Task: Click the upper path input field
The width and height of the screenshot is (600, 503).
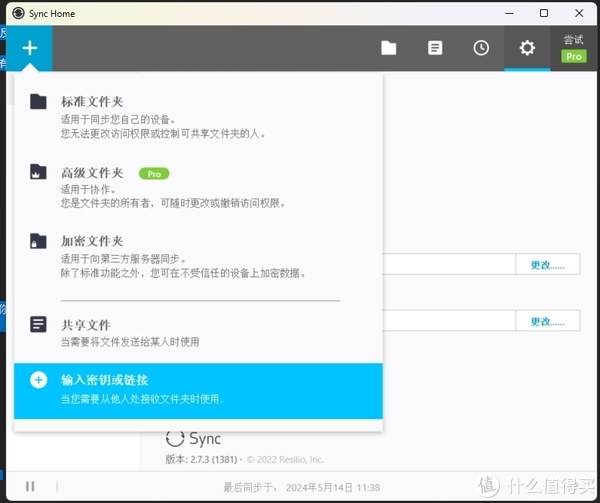Action: 449,264
